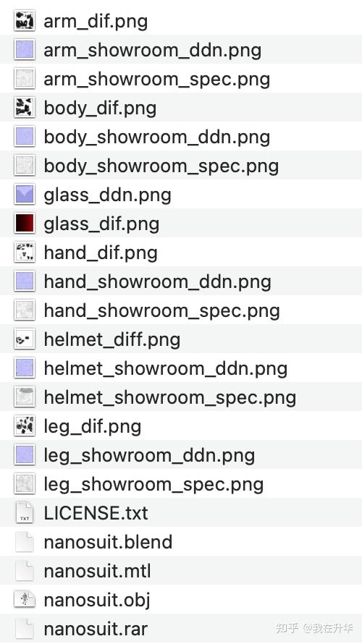Choose body_showroom_ddn.png in the list

(x=181, y=137)
